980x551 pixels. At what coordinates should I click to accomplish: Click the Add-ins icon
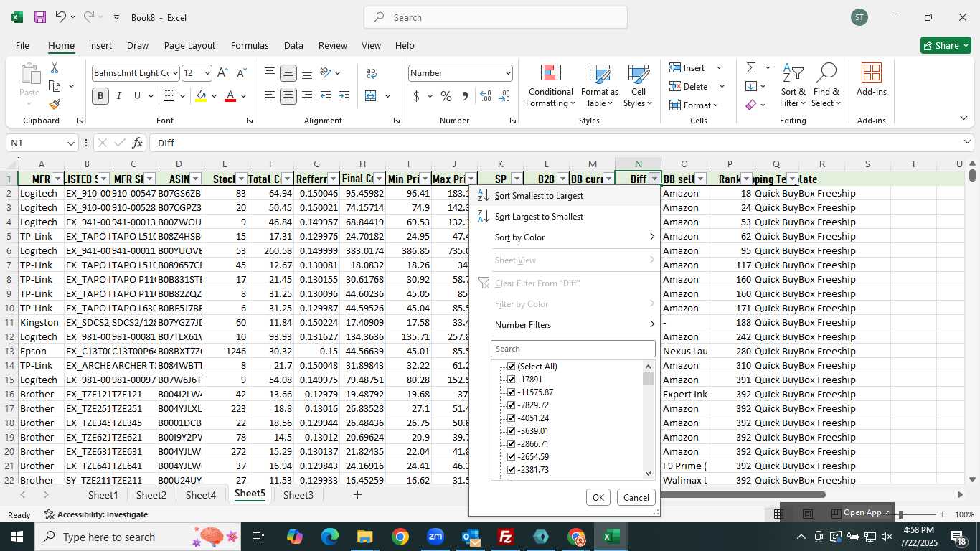pos(872,80)
